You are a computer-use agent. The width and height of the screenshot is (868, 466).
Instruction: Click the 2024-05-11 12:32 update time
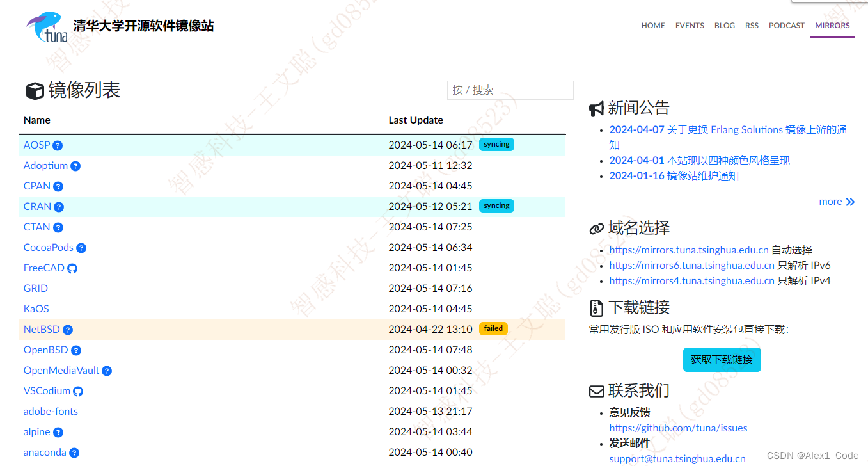tap(430, 166)
